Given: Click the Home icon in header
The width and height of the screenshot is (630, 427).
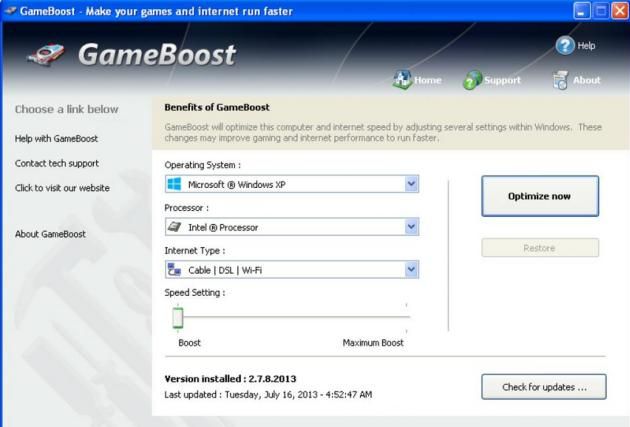Looking at the screenshot, I should 402,79.
